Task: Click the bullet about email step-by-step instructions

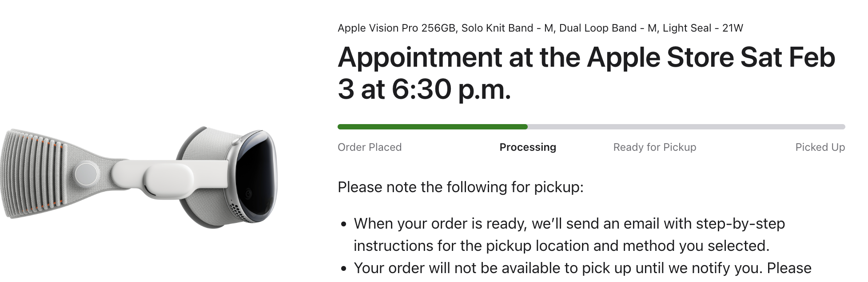Action: click(x=569, y=234)
